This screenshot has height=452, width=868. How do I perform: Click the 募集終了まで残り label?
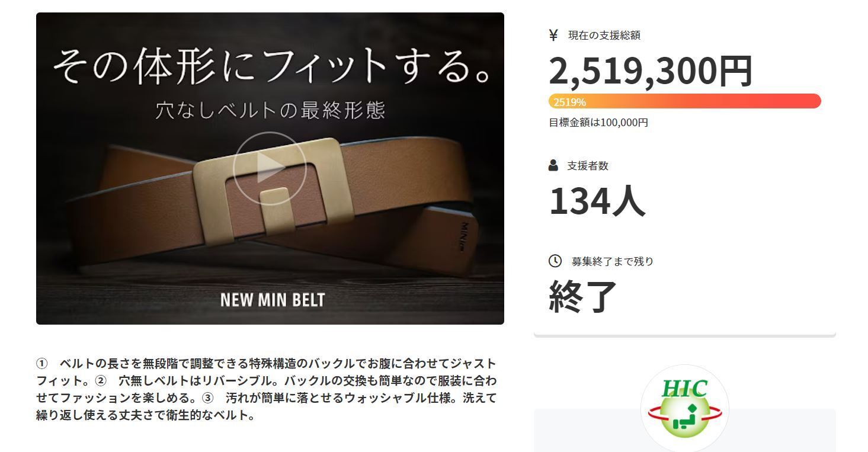(612, 261)
